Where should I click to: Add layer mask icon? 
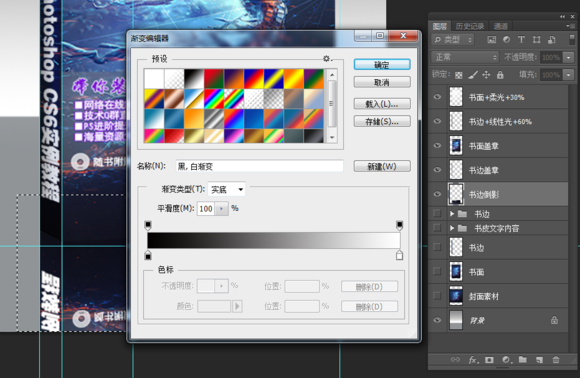pos(489,360)
